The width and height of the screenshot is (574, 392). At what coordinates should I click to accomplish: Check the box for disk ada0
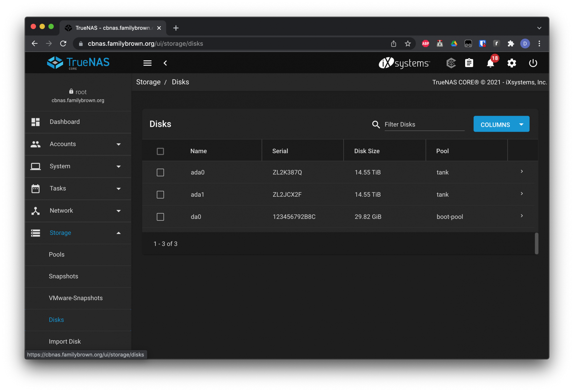[x=160, y=172]
